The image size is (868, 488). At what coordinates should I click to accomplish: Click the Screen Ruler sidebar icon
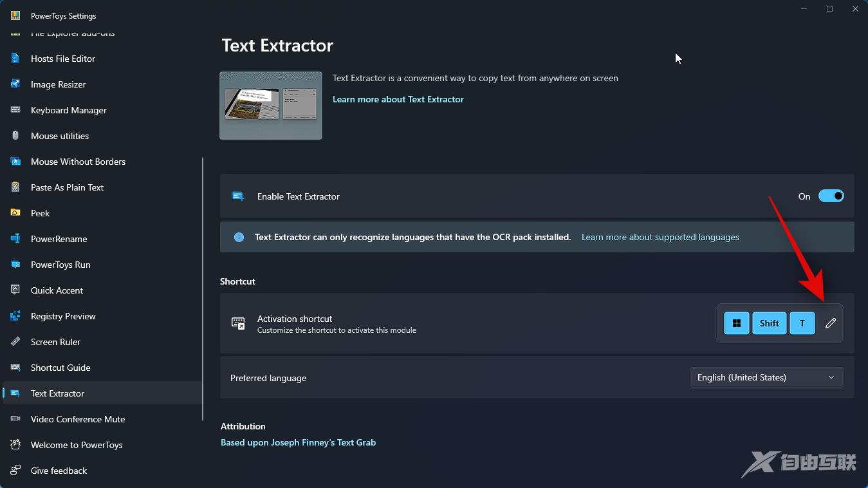coord(15,342)
